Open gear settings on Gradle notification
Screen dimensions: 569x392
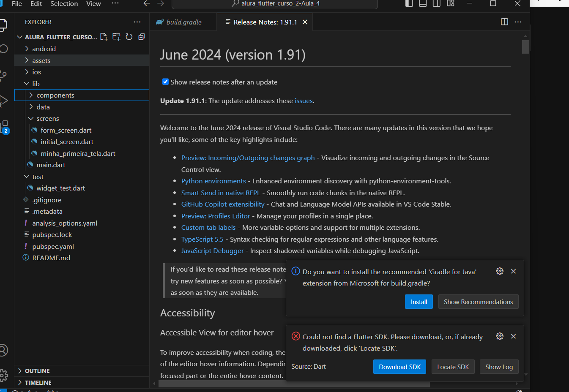tap(500, 271)
